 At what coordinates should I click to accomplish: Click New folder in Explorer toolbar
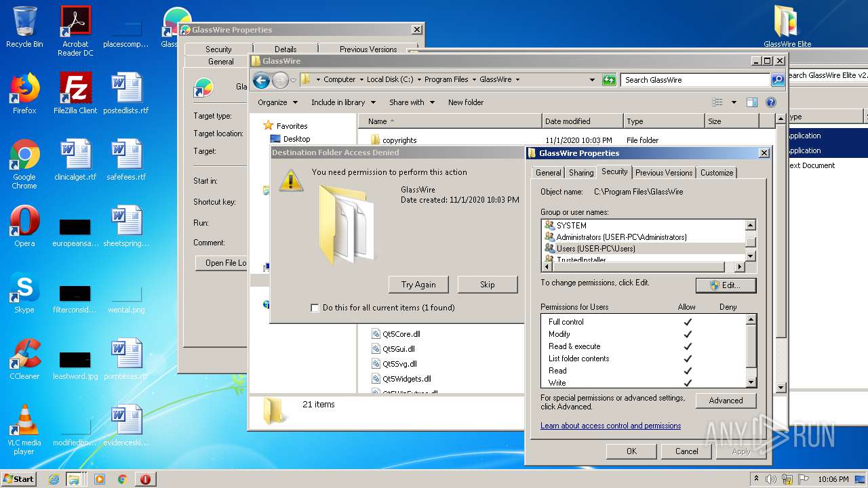pos(466,102)
